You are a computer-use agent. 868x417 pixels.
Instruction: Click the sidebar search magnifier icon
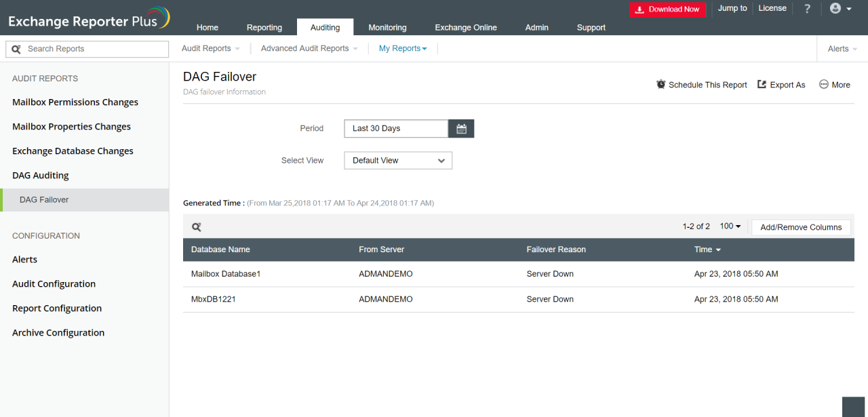(17, 49)
